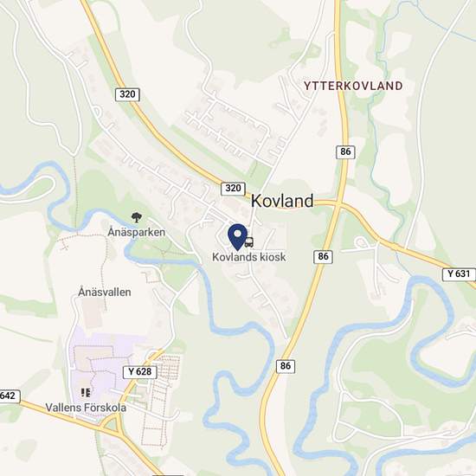This screenshot has width=476, height=476.
Task: Select the Ytterkovland area label
Action: 353,86
